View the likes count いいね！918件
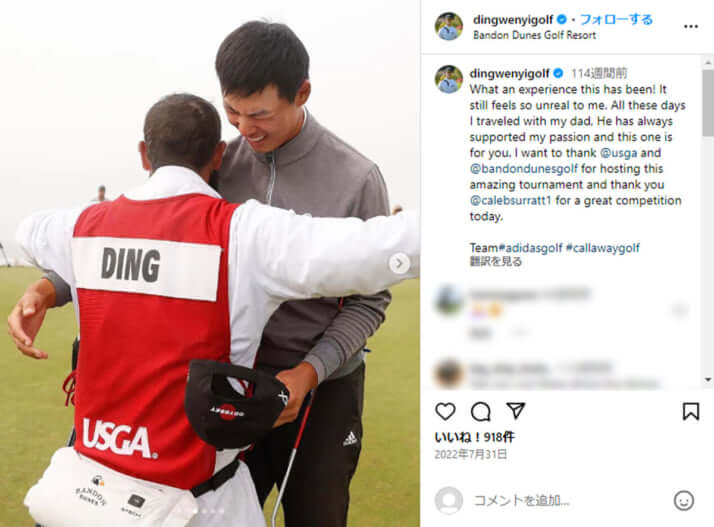Image resolution: width=714 pixels, height=527 pixels. pyautogui.click(x=474, y=437)
